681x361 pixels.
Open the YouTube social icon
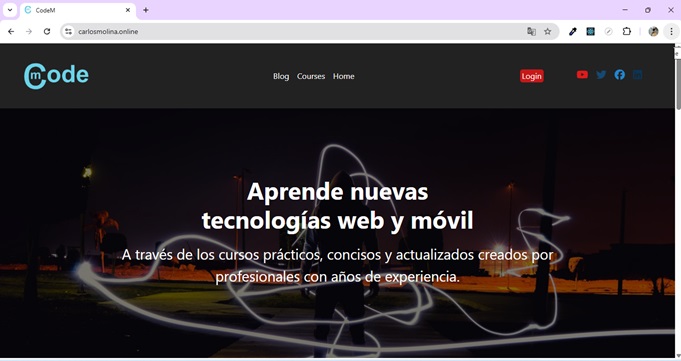(582, 75)
